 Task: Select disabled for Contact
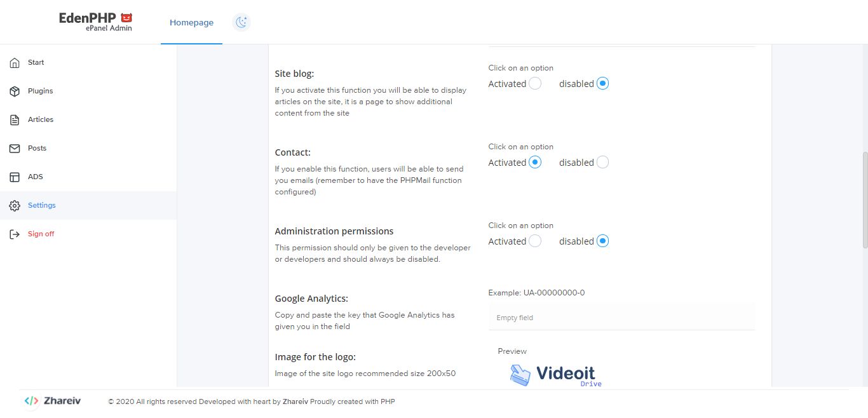pos(602,163)
